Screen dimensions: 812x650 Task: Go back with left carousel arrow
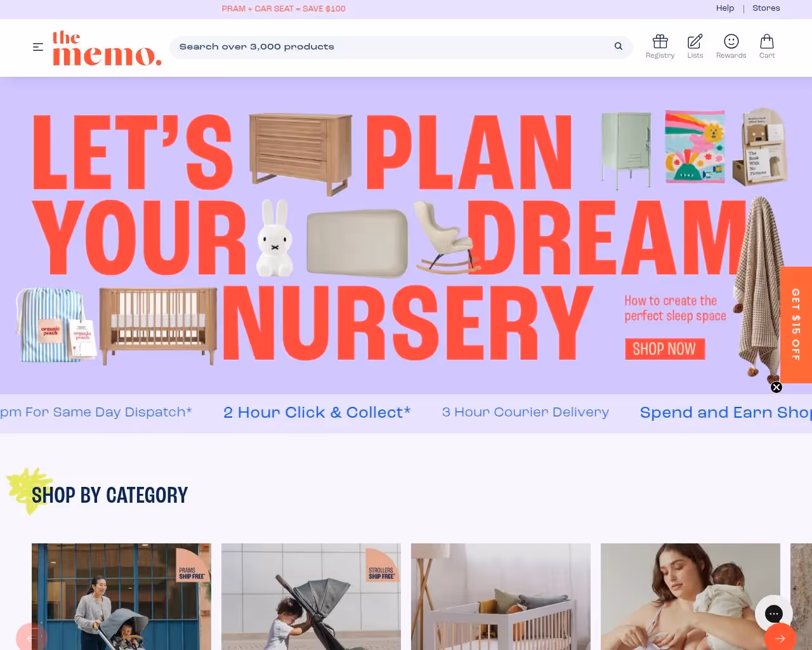32,638
